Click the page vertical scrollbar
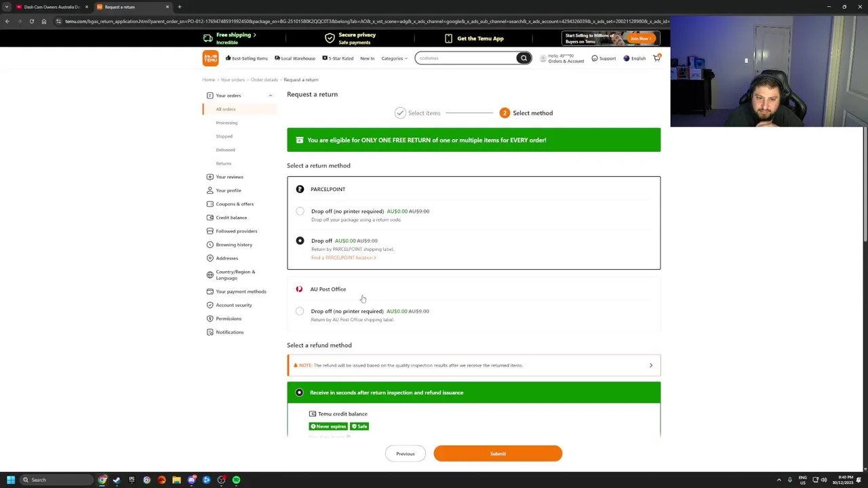The width and height of the screenshot is (868, 488). pyautogui.click(x=865, y=183)
